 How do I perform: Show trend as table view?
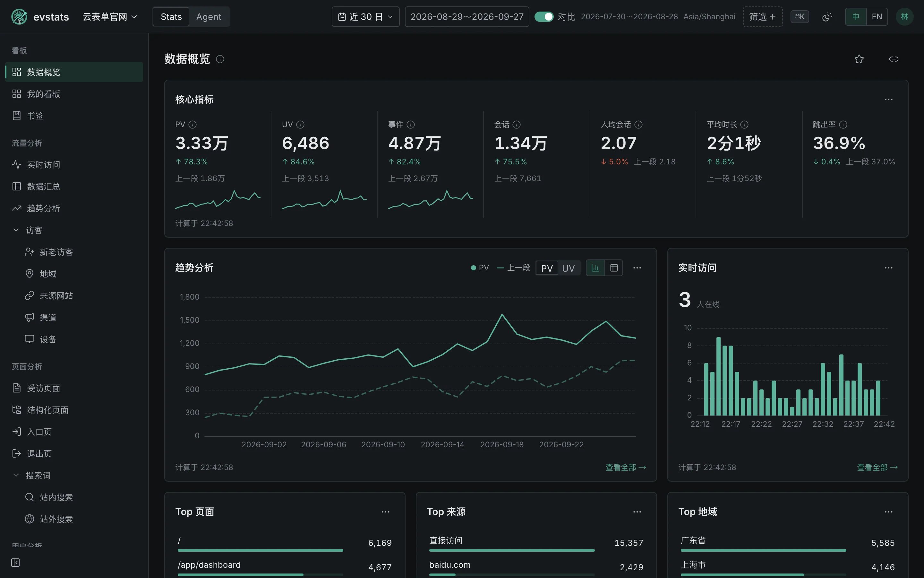pos(613,268)
